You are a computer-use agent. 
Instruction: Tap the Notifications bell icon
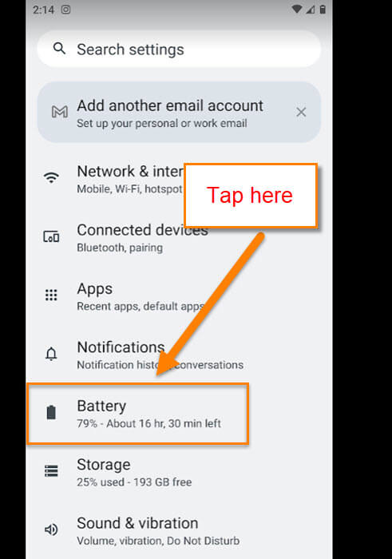(x=51, y=354)
